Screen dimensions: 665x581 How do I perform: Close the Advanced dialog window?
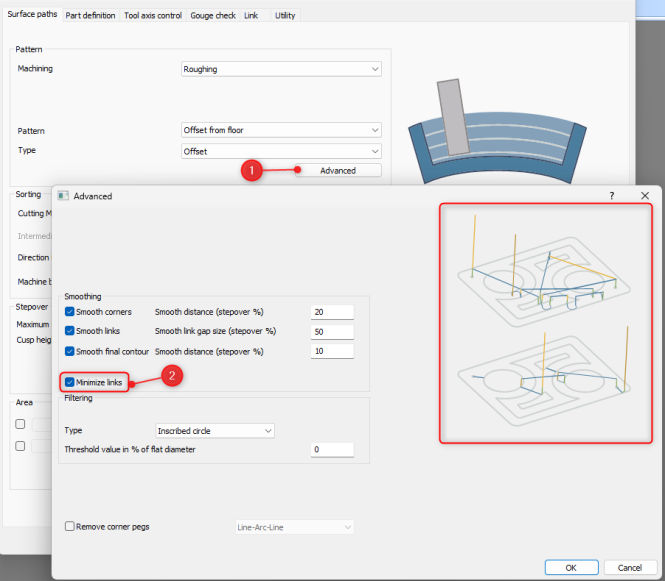point(645,196)
